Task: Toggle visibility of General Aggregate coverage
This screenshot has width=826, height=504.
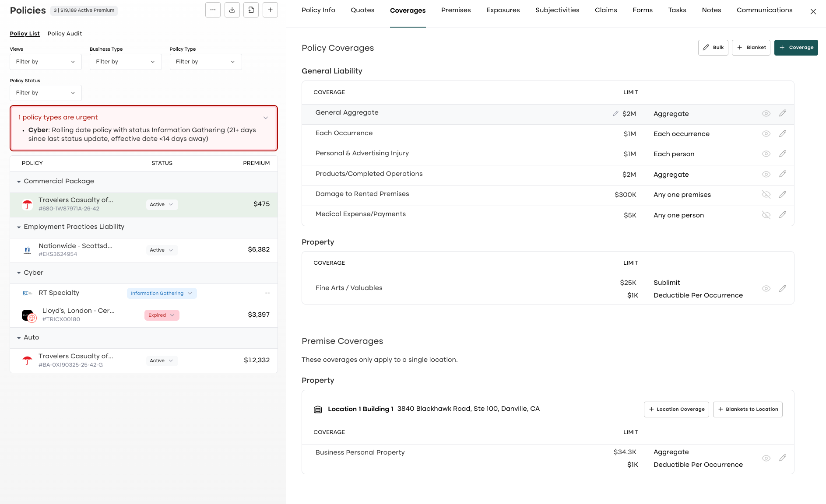Action: [x=766, y=113]
